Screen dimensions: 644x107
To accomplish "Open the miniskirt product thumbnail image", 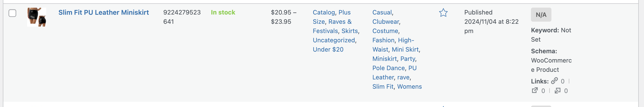I will (x=36, y=17).
